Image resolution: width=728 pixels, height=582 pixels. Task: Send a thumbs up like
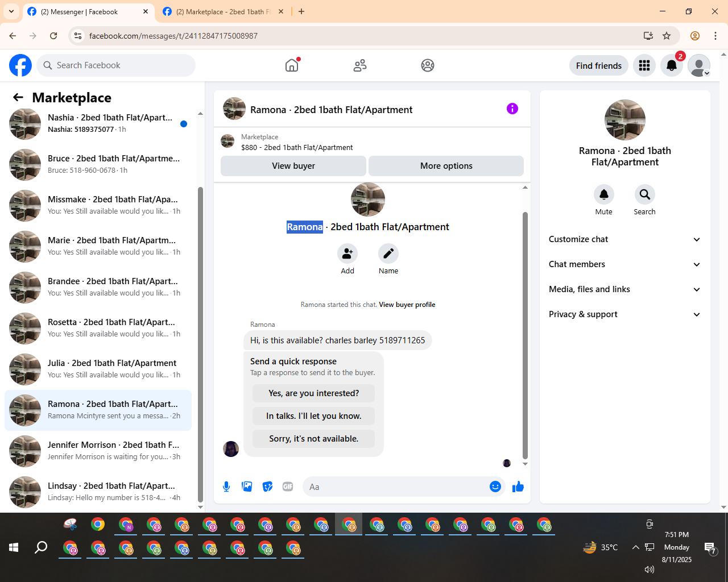click(518, 487)
